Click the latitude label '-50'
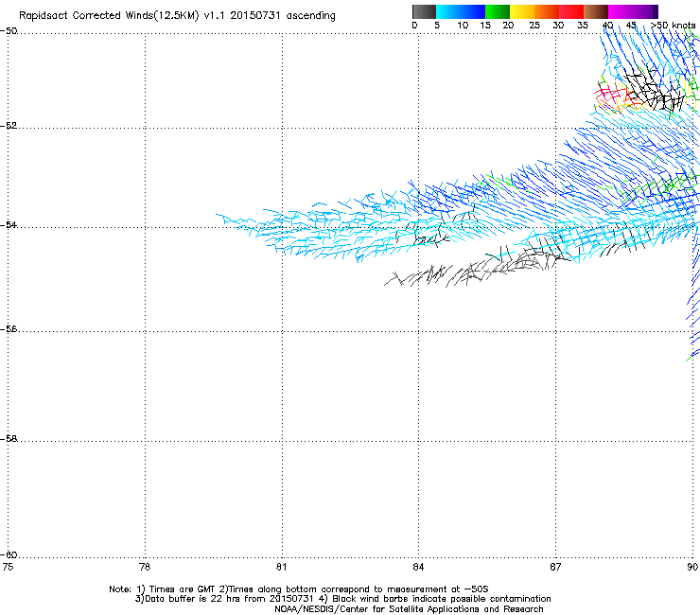 pos(9,31)
